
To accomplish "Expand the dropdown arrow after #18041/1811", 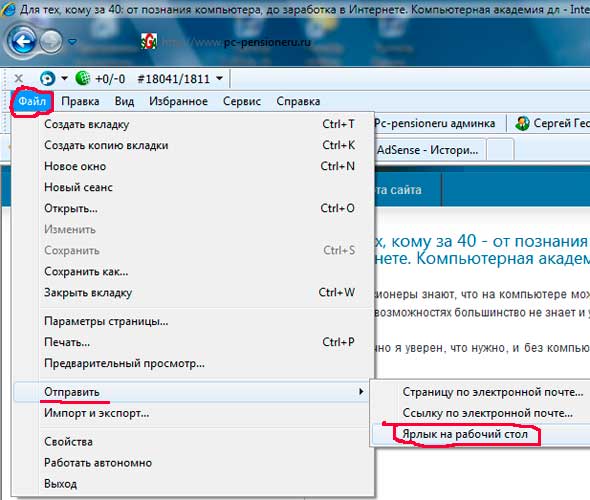I will [219, 79].
